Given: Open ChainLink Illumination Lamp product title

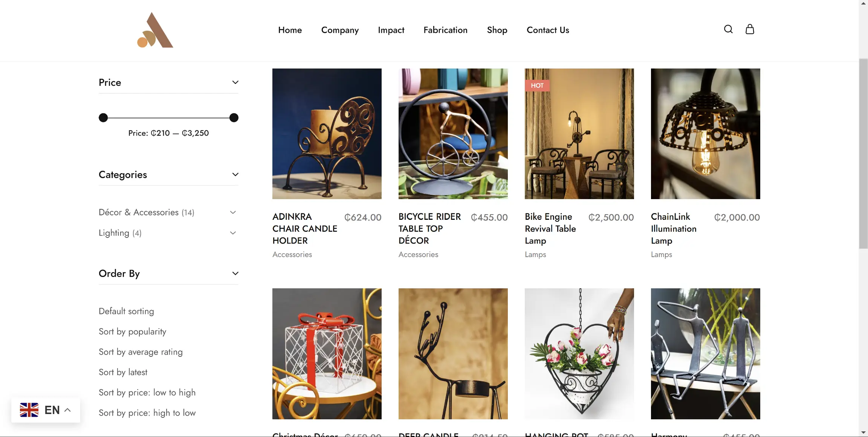Looking at the screenshot, I should (674, 229).
